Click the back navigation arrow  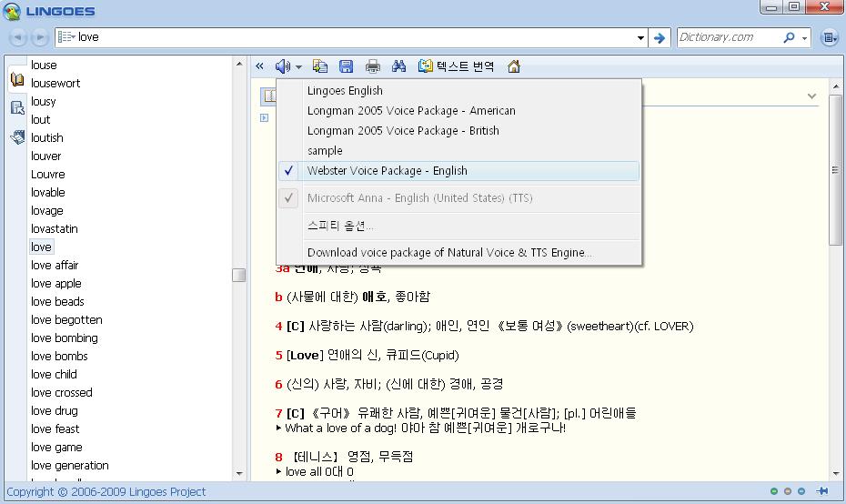(x=18, y=37)
